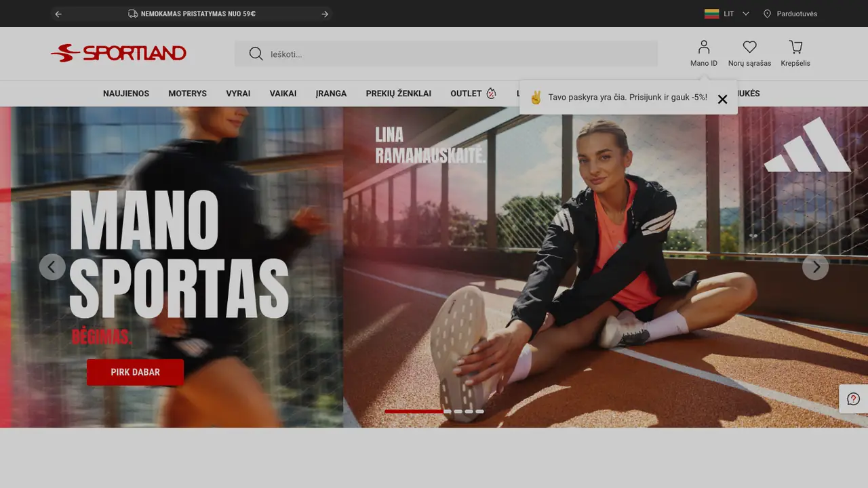This screenshot has width=868, height=488.
Task: Show the previous announcement in top bar
Action: pyautogui.click(x=58, y=14)
